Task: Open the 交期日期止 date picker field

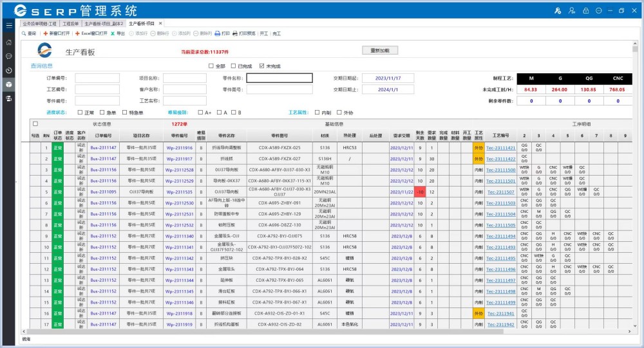Action: [x=387, y=89]
